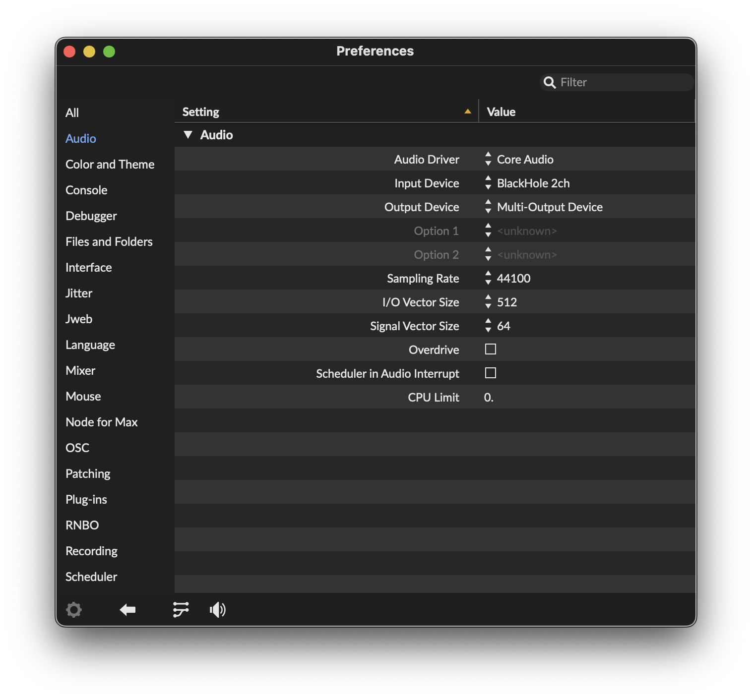Click the magnifying glass search icon
The image size is (752, 700).
point(550,82)
